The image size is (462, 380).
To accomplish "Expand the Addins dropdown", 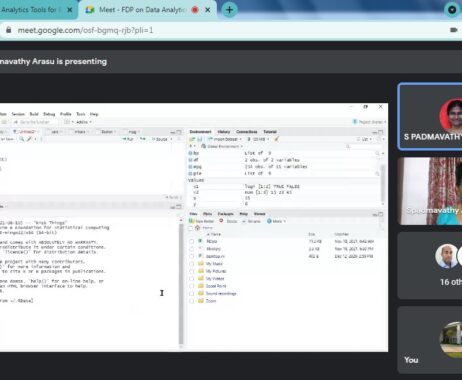I will click(x=84, y=122).
